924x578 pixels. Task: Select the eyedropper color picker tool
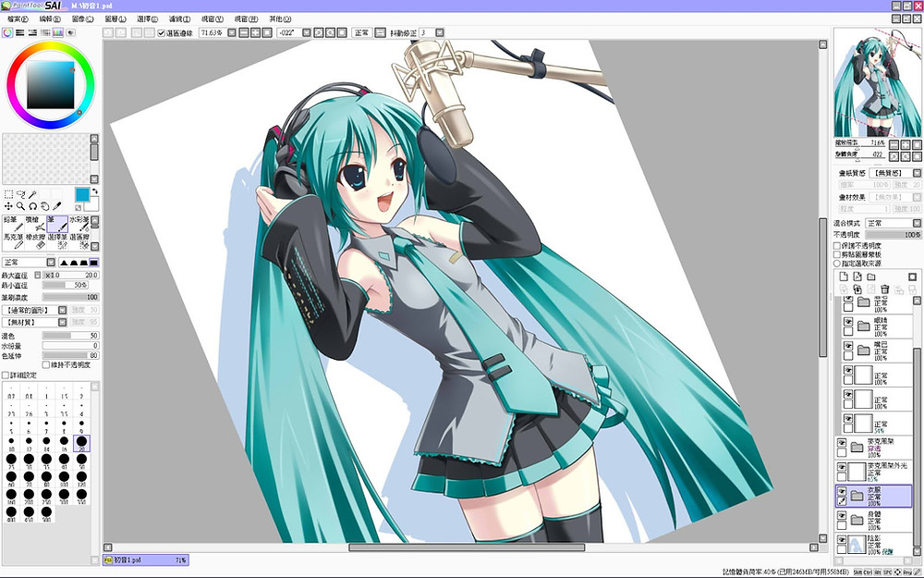pyautogui.click(x=56, y=206)
